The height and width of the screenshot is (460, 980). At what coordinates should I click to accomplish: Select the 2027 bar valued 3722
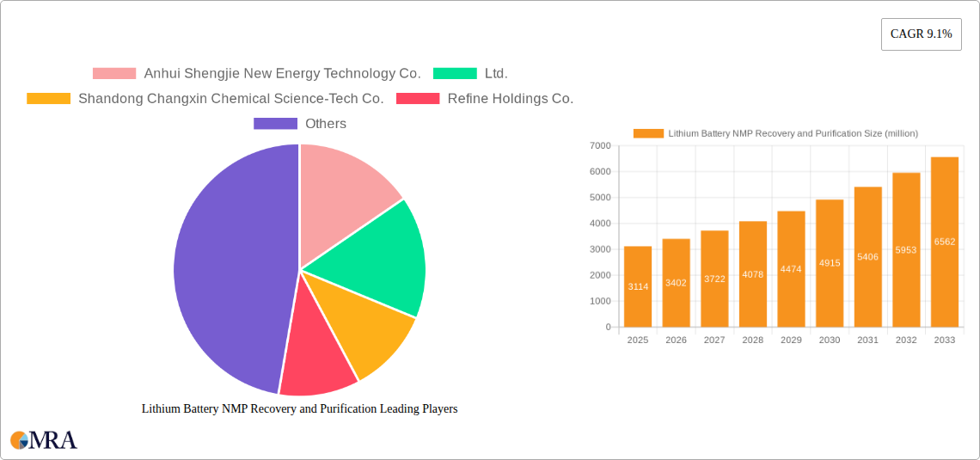(x=714, y=279)
